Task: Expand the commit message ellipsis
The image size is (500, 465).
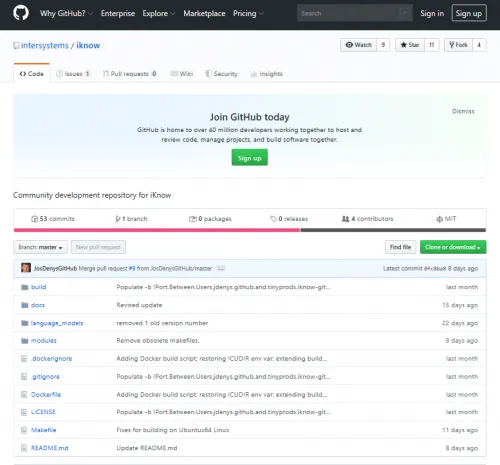Action: (x=221, y=268)
